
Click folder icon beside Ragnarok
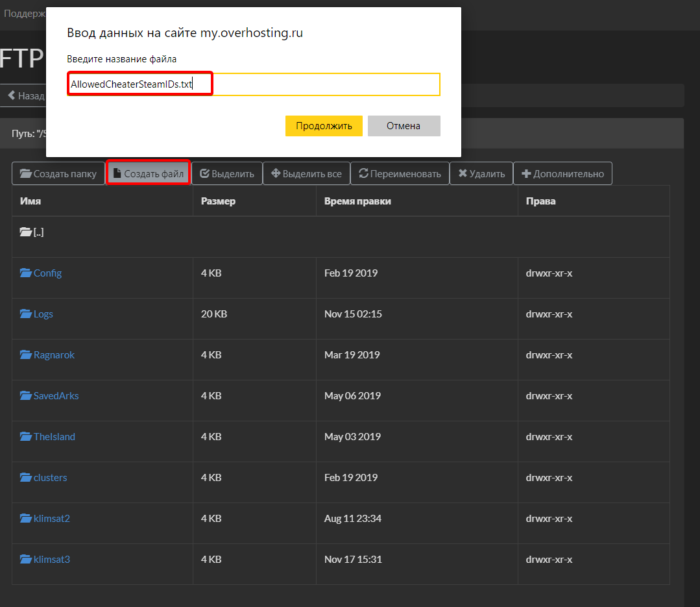[x=26, y=354]
